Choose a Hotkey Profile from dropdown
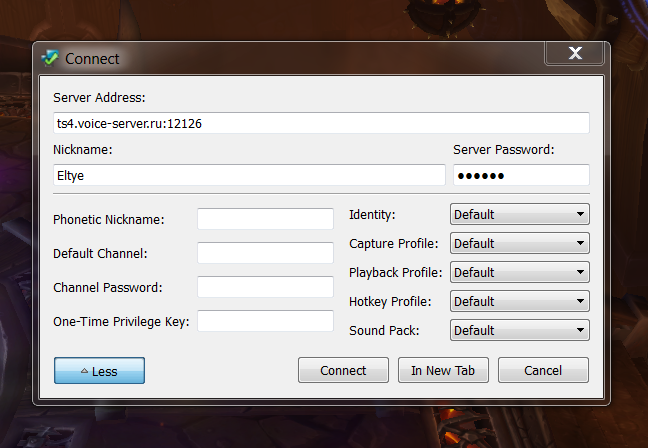Viewport: 648px width, 448px height. [519, 301]
